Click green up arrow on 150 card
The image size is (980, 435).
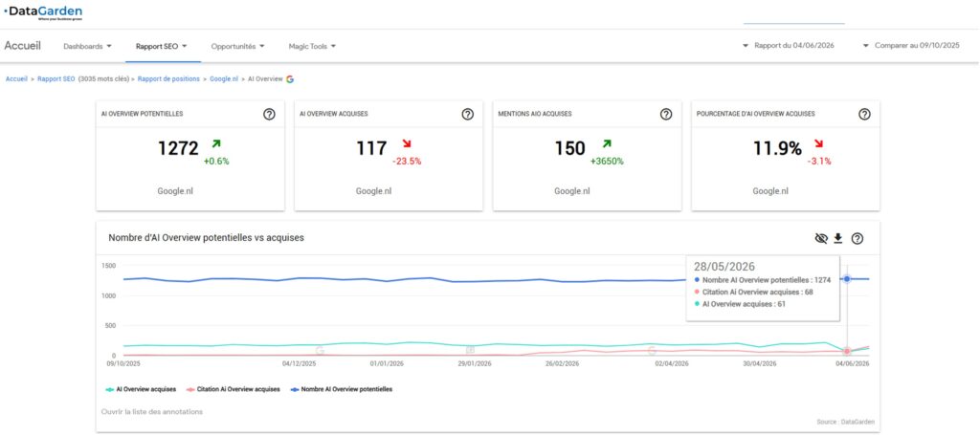[606, 144]
